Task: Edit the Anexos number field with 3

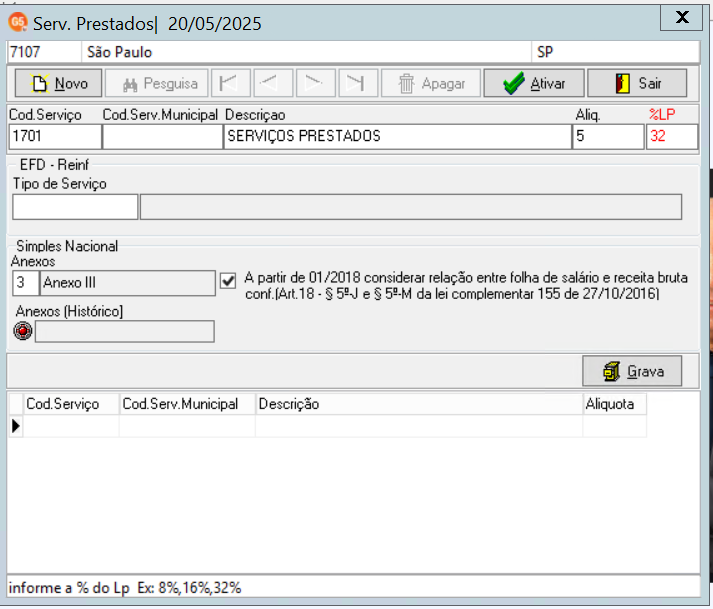Action: [x=25, y=283]
